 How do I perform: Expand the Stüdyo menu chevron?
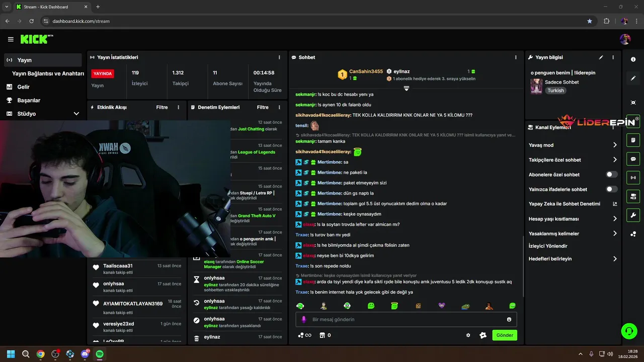coord(76,114)
